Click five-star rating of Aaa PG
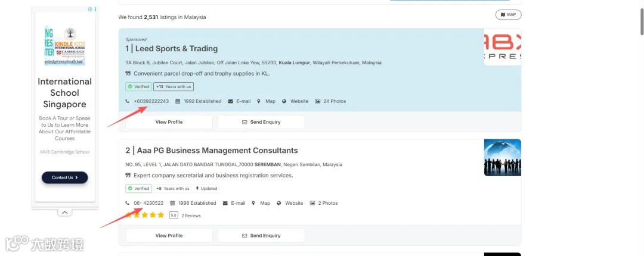 (145, 215)
